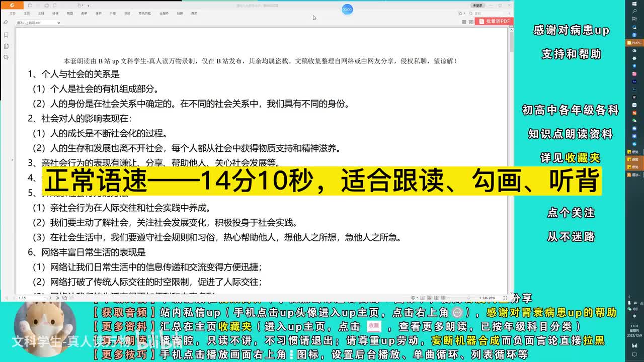644x362 pixels.
Task: Click text '（1）人的成长是不断社会化的过程。'
Action: [x=100, y=133]
